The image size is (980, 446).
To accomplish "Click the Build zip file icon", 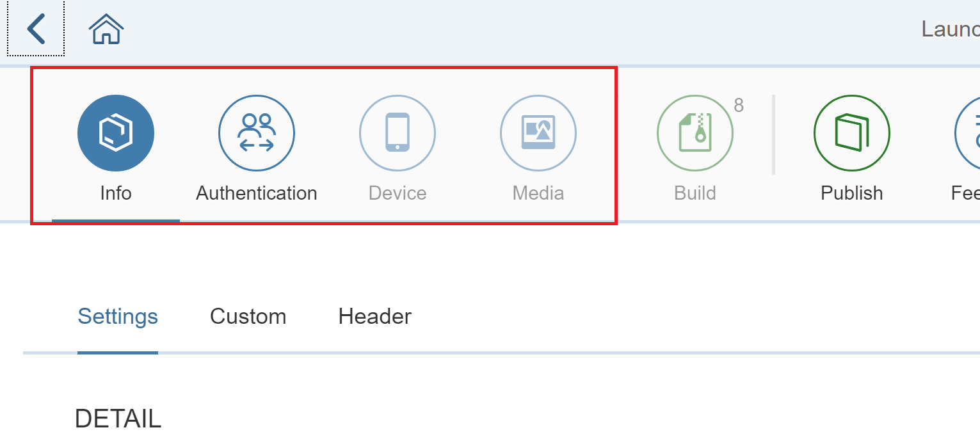I will click(x=695, y=133).
